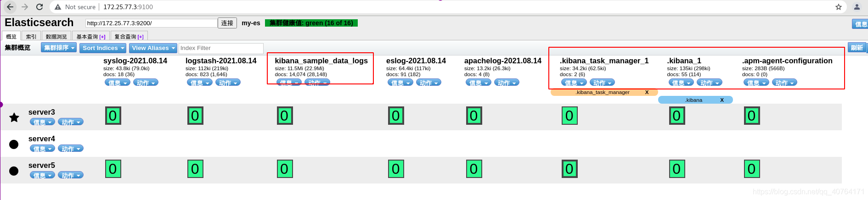Click the master star icon for server3

coord(14,117)
